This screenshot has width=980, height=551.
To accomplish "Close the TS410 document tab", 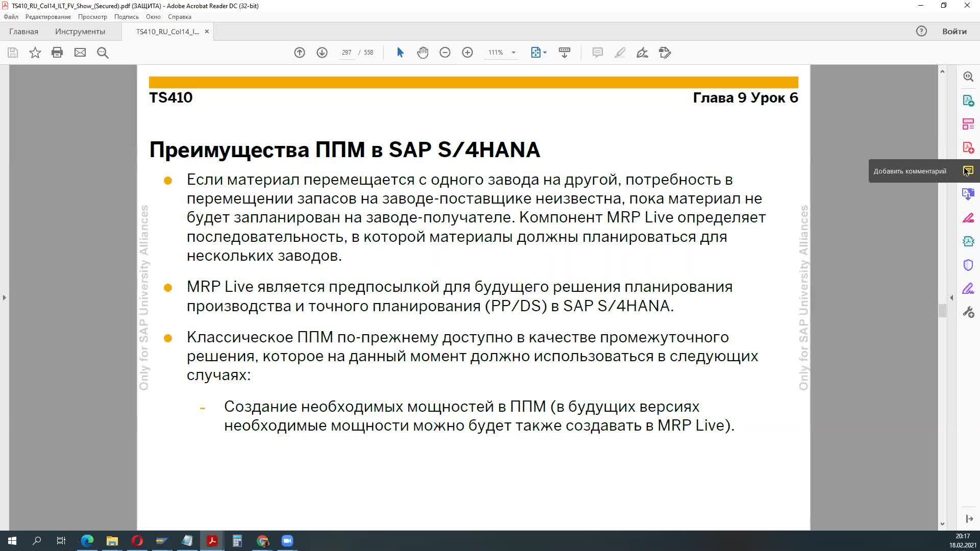I will (207, 32).
